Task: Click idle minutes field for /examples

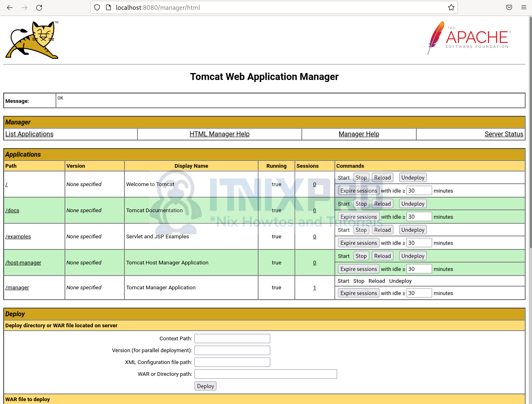Action: click(x=419, y=243)
